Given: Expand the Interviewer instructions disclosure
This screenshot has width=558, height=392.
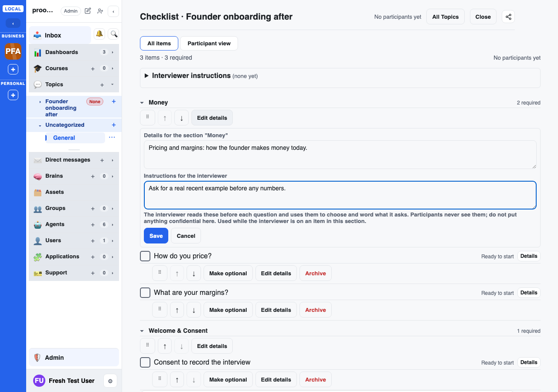Looking at the screenshot, I should pos(146,76).
